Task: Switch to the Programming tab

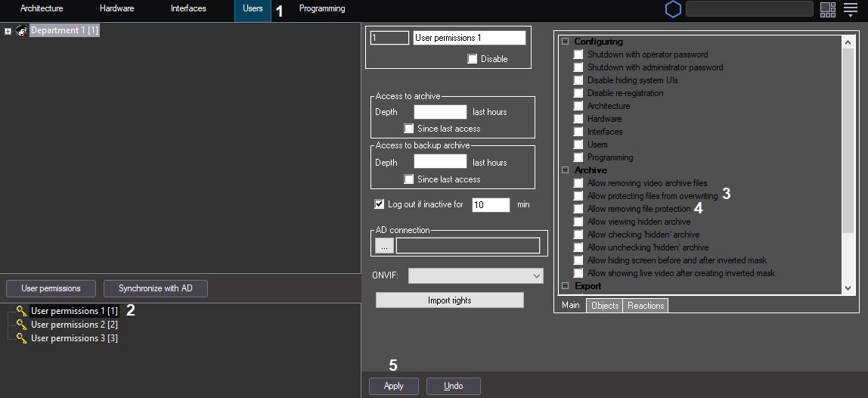Action: [x=322, y=9]
